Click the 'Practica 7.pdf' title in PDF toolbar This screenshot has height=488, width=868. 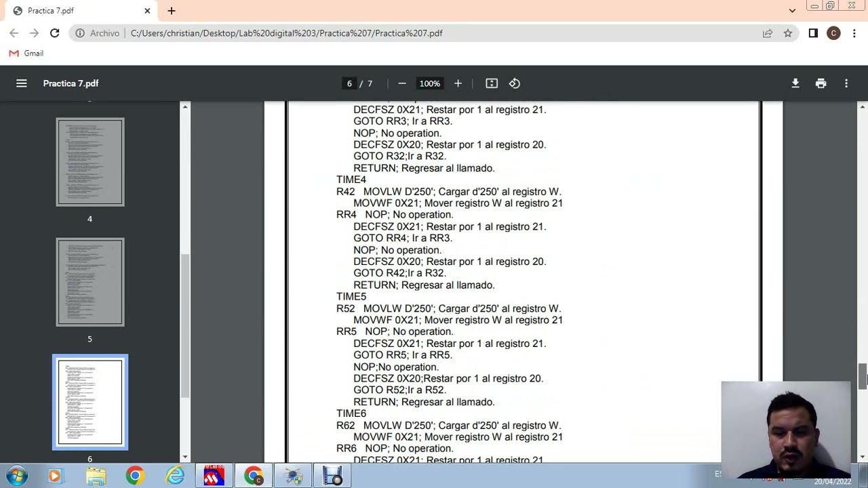(71, 83)
